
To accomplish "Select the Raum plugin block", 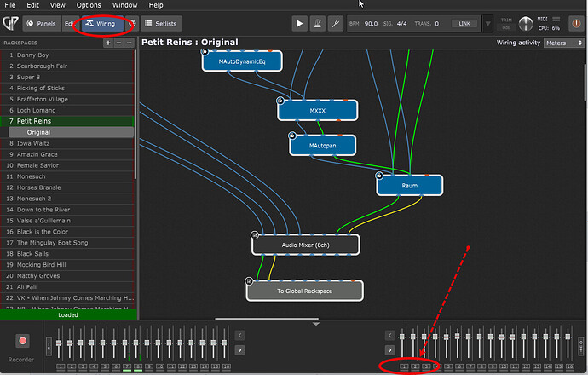I will (x=410, y=185).
